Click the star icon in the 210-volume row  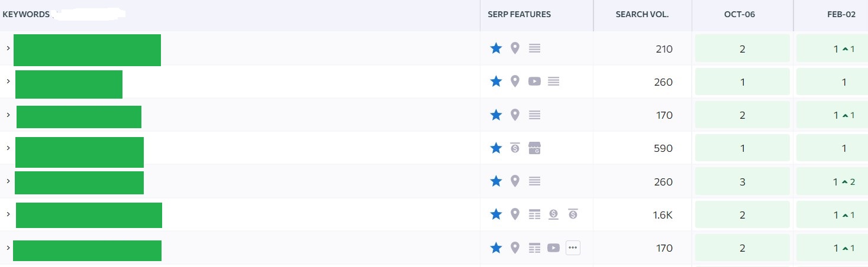point(496,48)
